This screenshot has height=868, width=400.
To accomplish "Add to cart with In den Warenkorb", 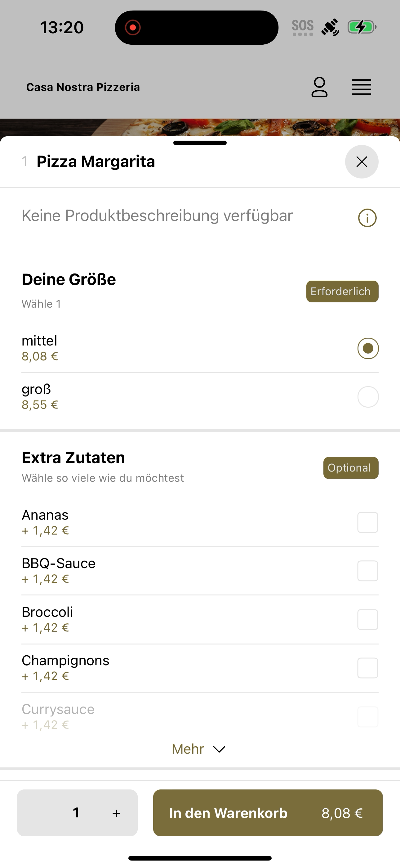I will coord(268,813).
